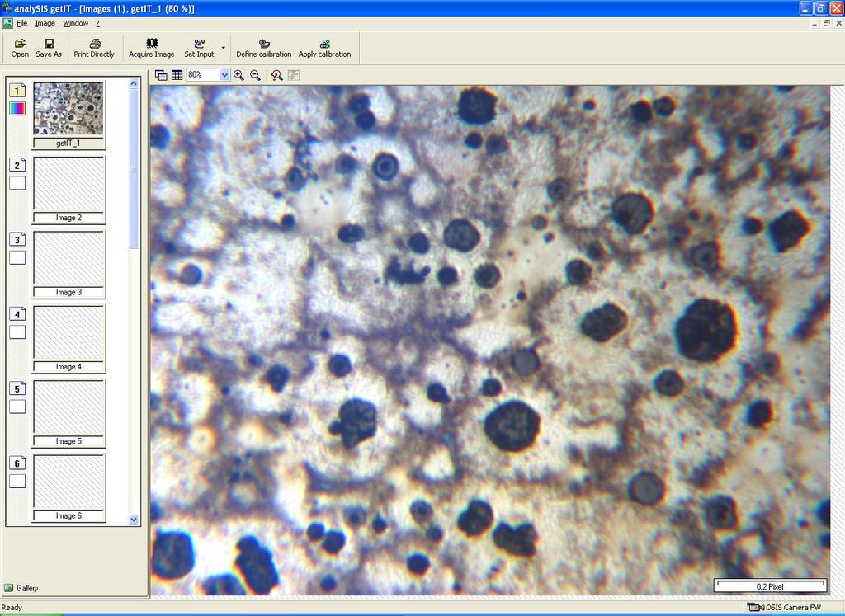
Task: Click the empty box under slot 2
Action: tap(17, 183)
